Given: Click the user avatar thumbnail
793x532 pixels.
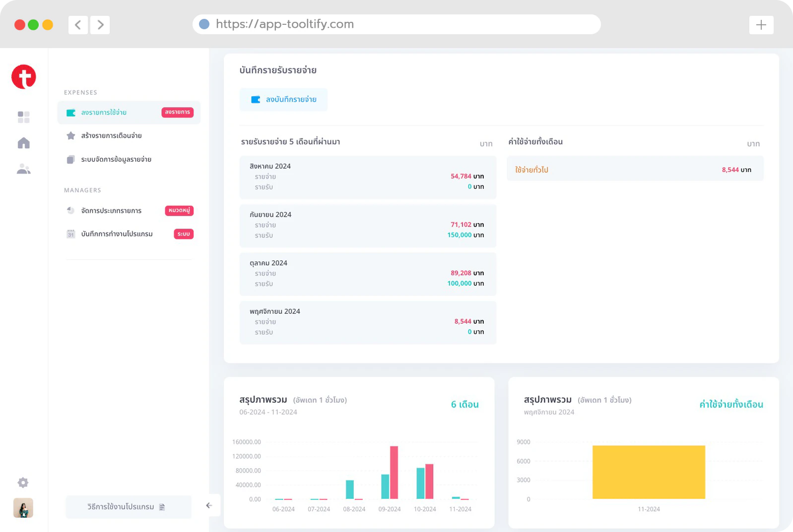Looking at the screenshot, I should point(23,508).
